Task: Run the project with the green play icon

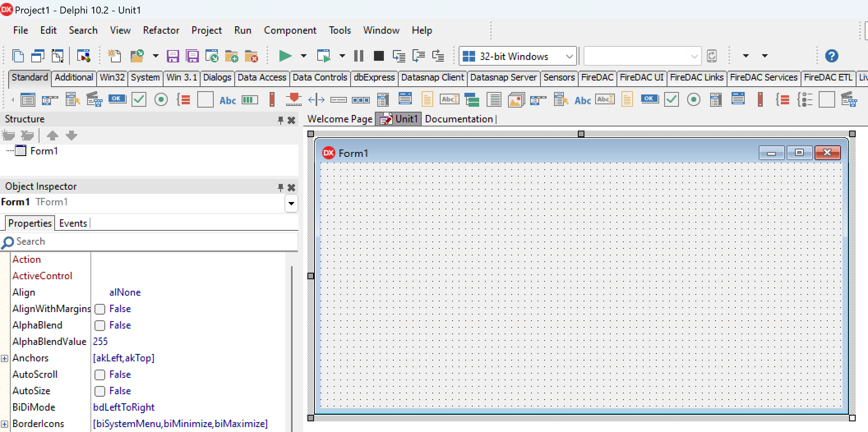Action: (x=285, y=56)
